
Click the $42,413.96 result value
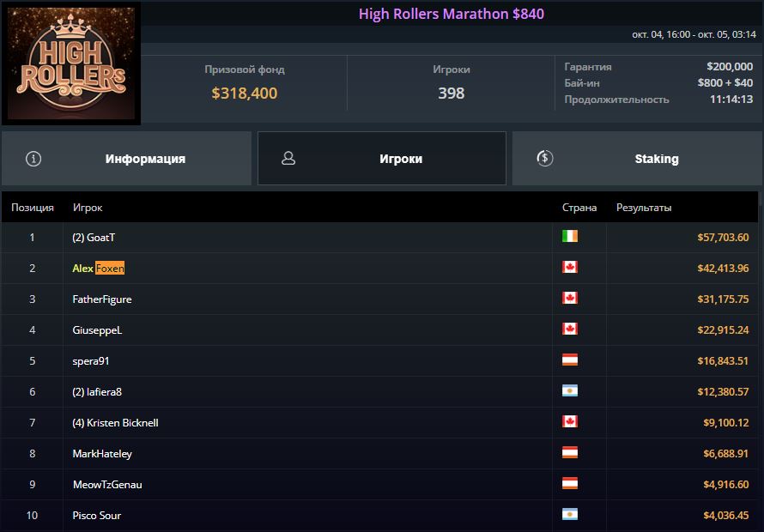pyautogui.click(x=723, y=268)
